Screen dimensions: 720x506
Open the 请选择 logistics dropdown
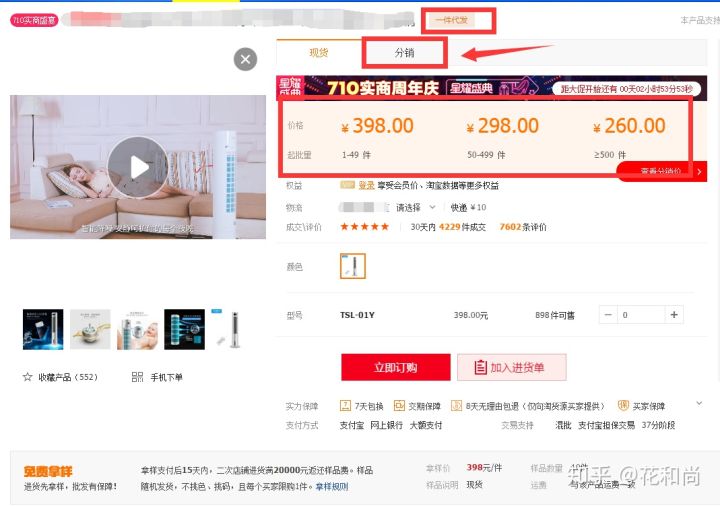pyautogui.click(x=415, y=208)
